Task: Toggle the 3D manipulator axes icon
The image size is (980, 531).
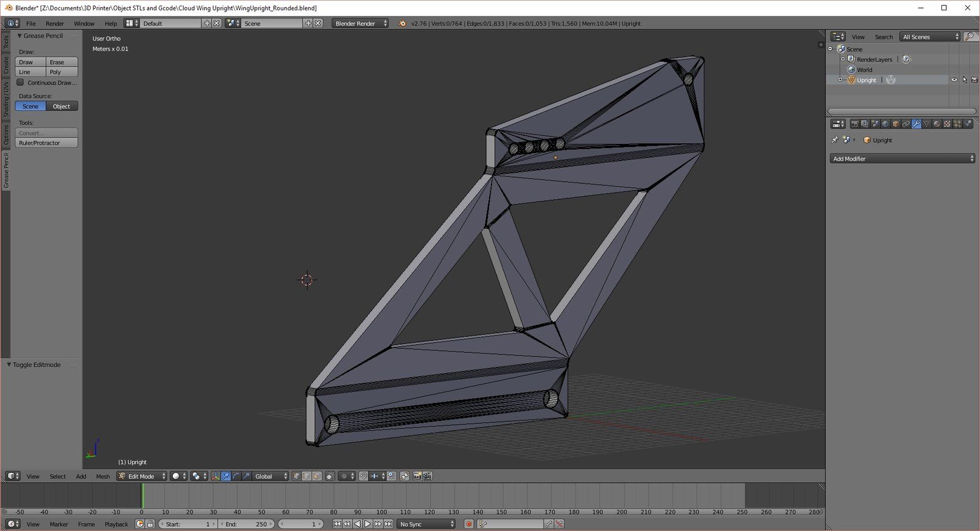Action: (x=216, y=476)
